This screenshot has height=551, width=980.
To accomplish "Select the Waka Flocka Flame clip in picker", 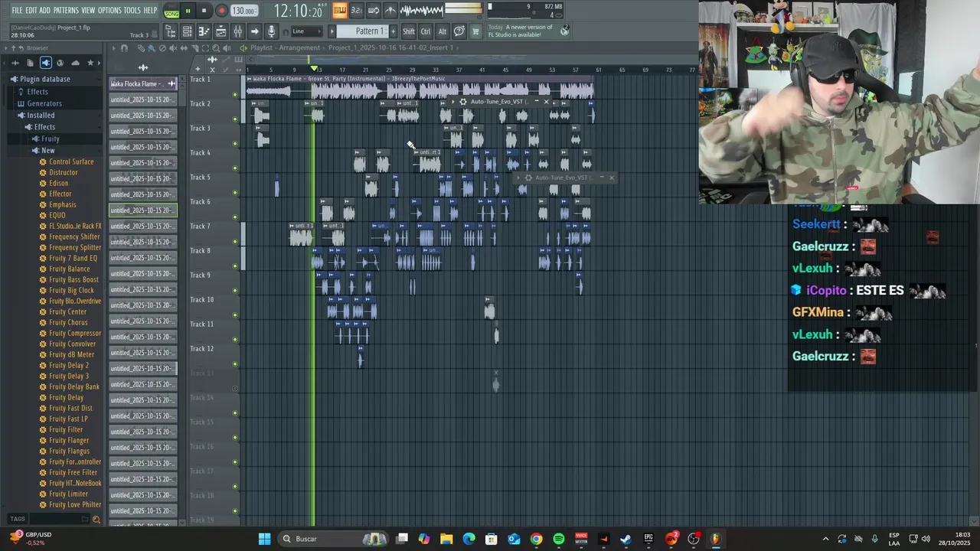I will tap(142, 84).
